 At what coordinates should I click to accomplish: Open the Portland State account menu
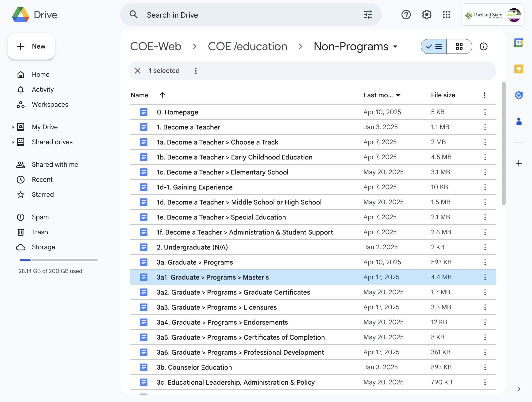493,15
